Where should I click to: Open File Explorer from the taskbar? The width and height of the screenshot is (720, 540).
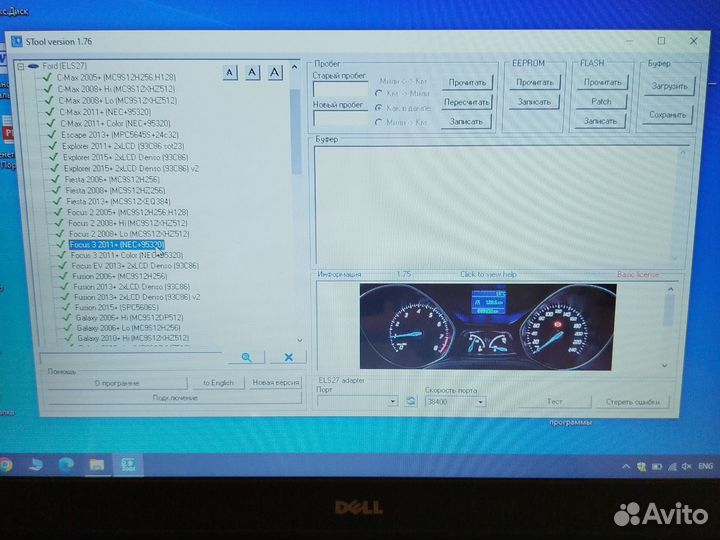click(96, 465)
